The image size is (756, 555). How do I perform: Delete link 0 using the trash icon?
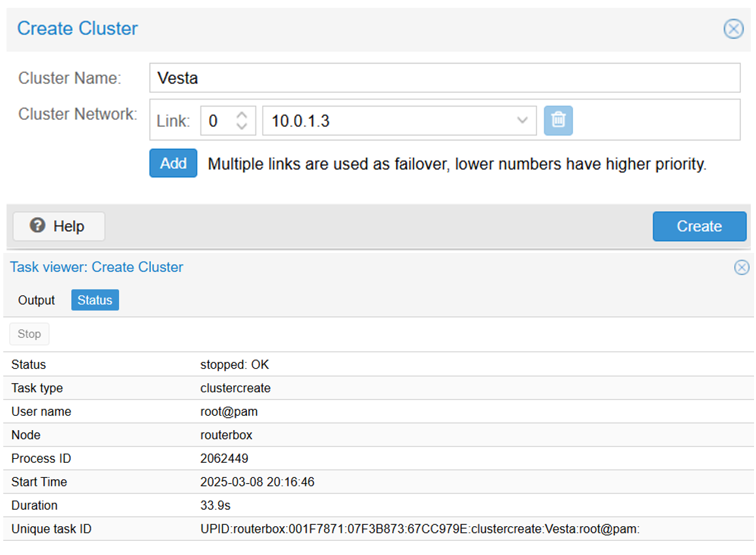point(558,120)
